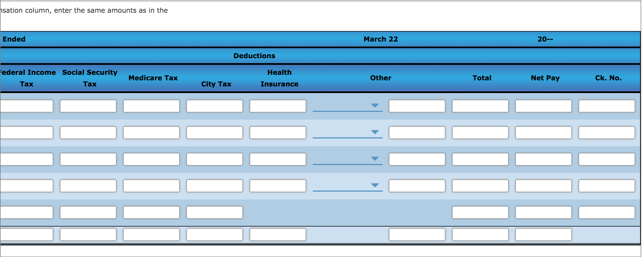Select the City Tax input in row two
Viewport: 644px width, 257px height.
click(215, 133)
